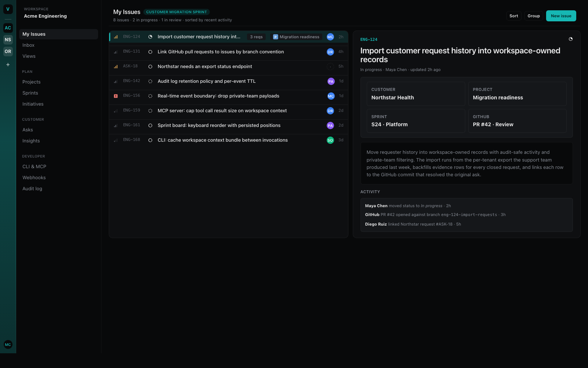This screenshot has height=368, width=588.
Task: Click status circle for ENG-161
Action: pyautogui.click(x=150, y=125)
